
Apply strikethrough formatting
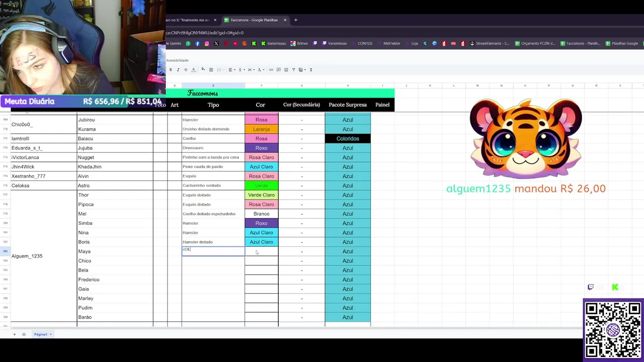coord(186,69)
